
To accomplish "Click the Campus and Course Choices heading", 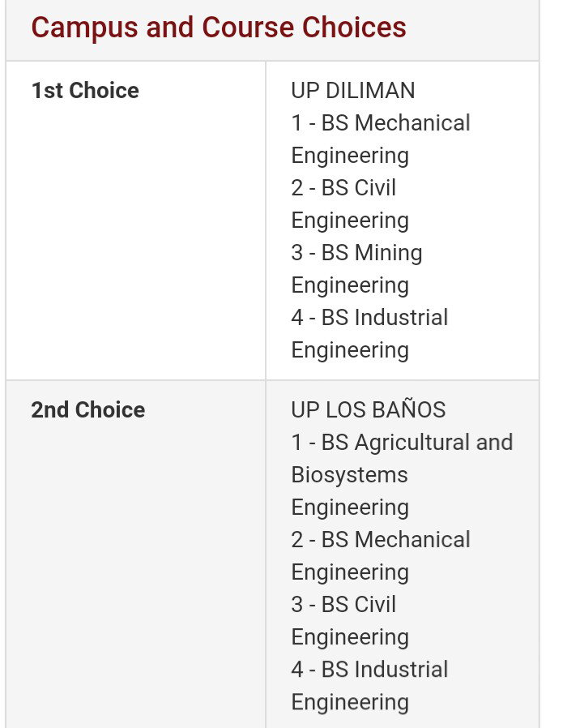I will coord(219,27).
